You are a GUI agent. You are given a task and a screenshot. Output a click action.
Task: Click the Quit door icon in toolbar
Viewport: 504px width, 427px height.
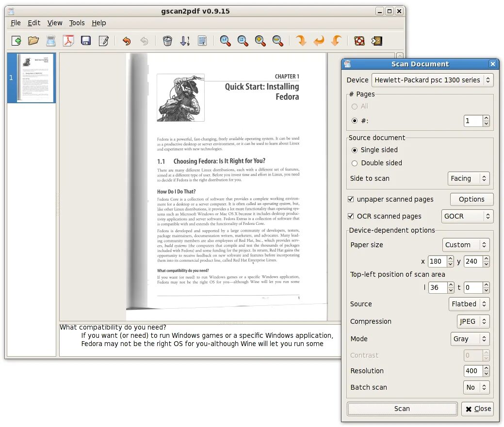pyautogui.click(x=376, y=41)
